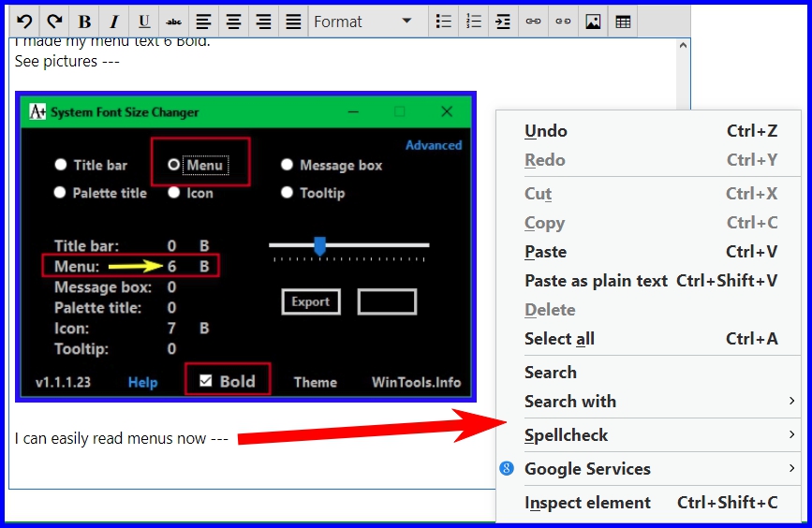This screenshot has width=812, height=528.
Task: Expand the Google Services submenu arrow
Action: (791, 468)
